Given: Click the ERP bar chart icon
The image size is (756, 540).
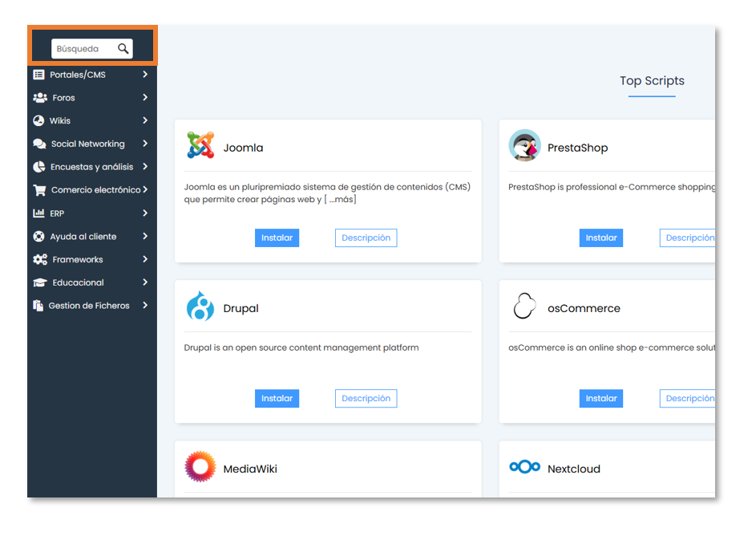Looking at the screenshot, I should [x=38, y=213].
